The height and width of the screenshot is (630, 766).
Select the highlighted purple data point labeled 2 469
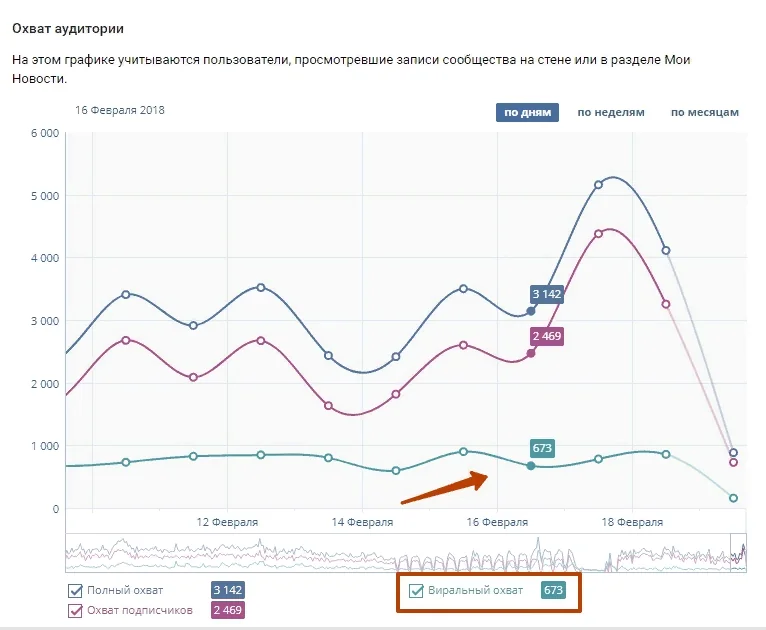[x=531, y=353]
